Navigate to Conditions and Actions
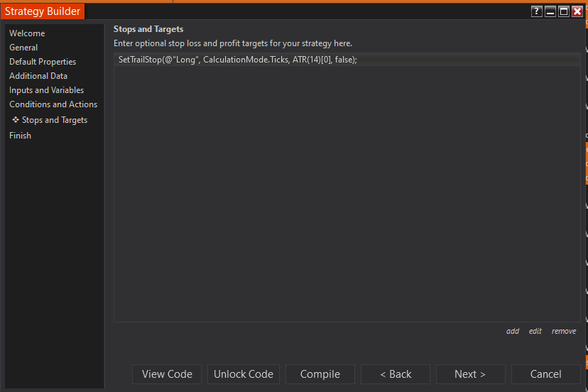This screenshot has width=588, height=392. click(x=53, y=104)
